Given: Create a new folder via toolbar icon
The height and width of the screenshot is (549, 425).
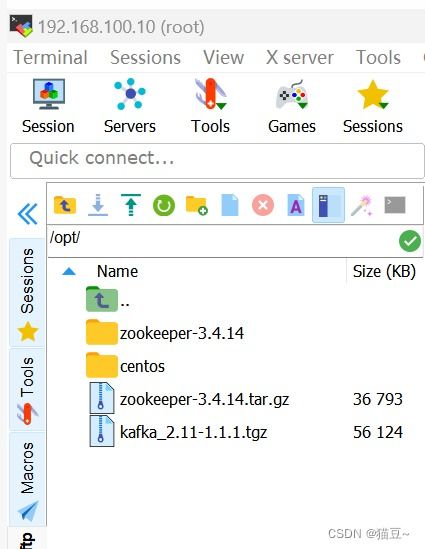Looking at the screenshot, I should [196, 205].
